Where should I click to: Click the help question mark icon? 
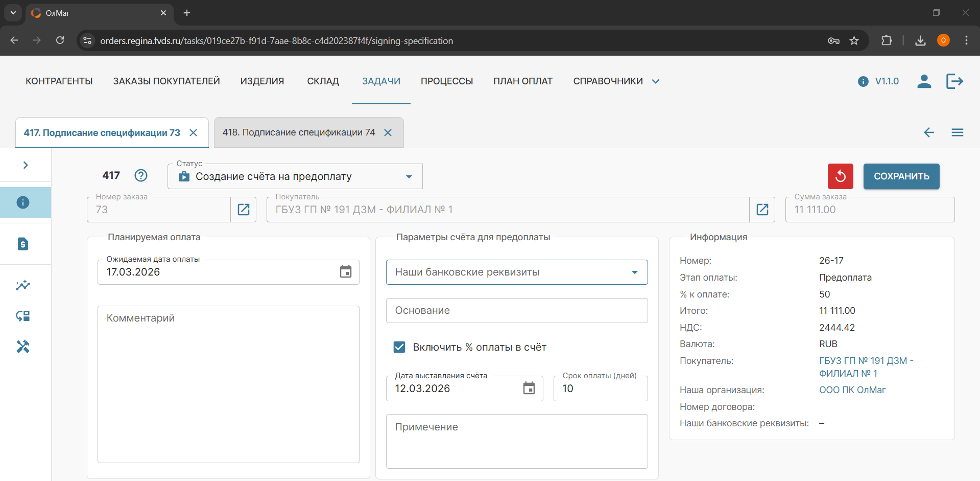[x=141, y=176]
